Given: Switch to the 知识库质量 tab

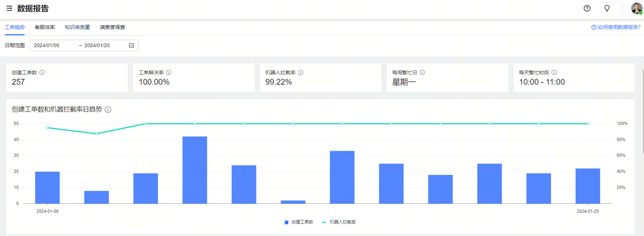Looking at the screenshot, I should [x=77, y=27].
